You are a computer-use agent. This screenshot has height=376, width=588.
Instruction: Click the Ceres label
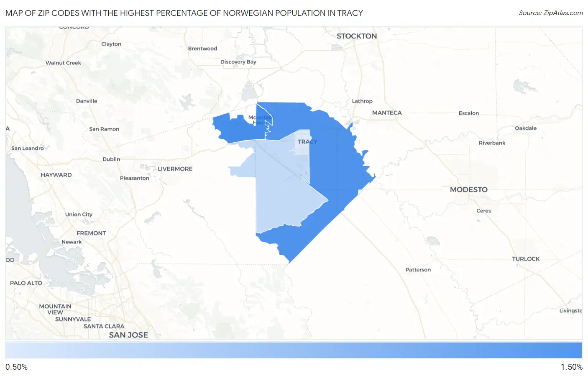[x=483, y=211]
